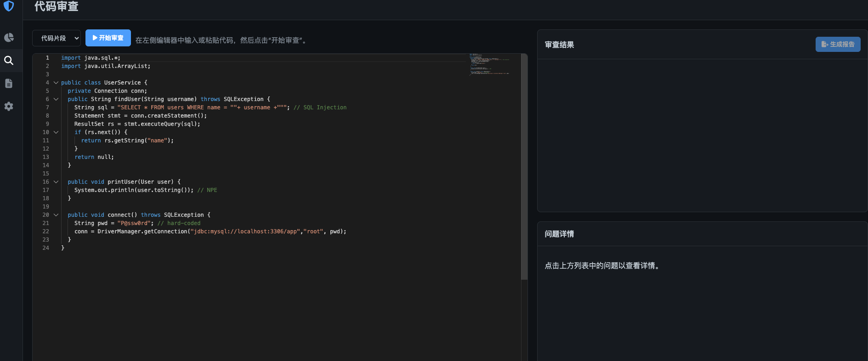This screenshot has height=361, width=868.
Task: Open the reports document icon
Action: pos(9,83)
